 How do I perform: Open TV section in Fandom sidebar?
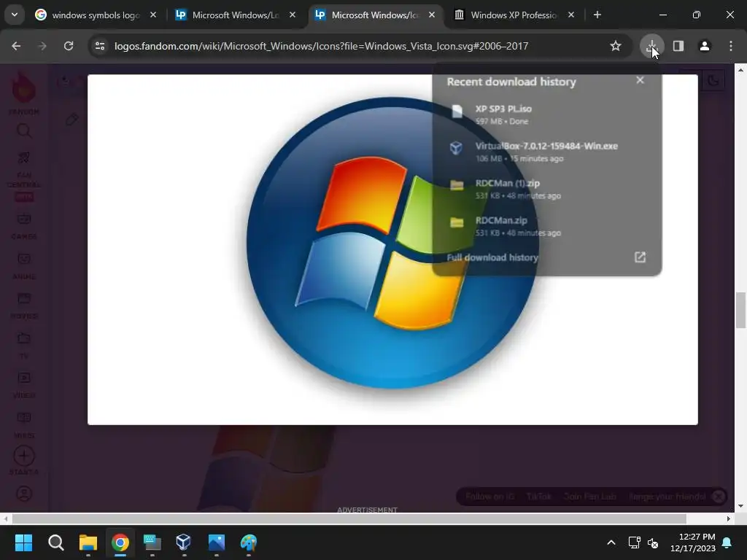[24, 345]
